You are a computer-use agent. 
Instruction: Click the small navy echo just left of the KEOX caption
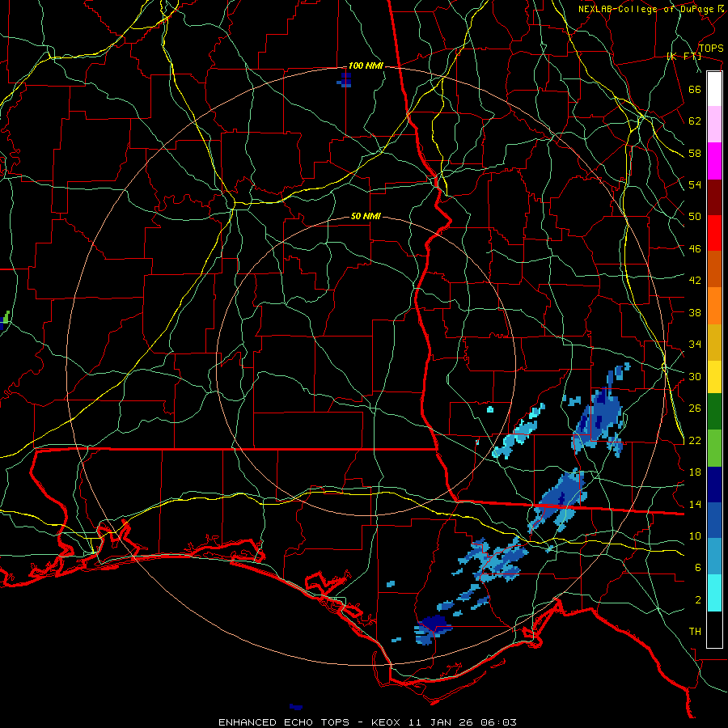coord(296,707)
